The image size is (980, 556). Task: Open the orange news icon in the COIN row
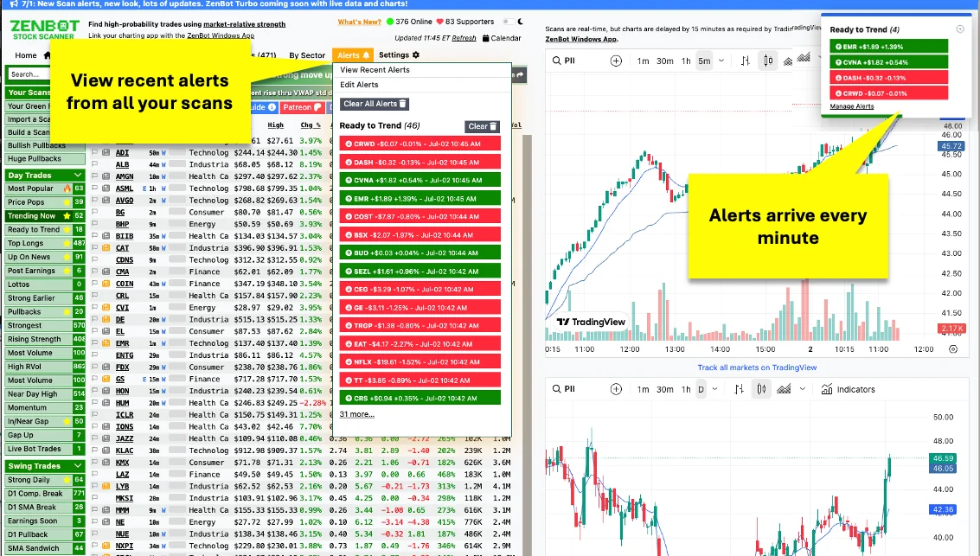click(106, 284)
